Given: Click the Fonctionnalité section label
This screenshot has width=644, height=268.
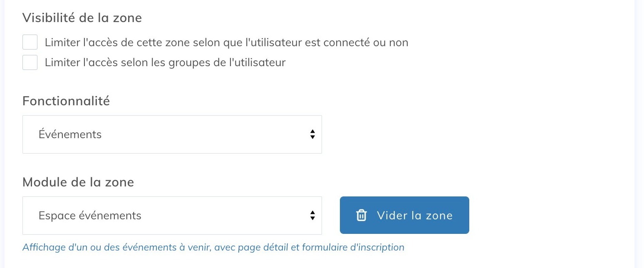Looking at the screenshot, I should coord(66,101).
